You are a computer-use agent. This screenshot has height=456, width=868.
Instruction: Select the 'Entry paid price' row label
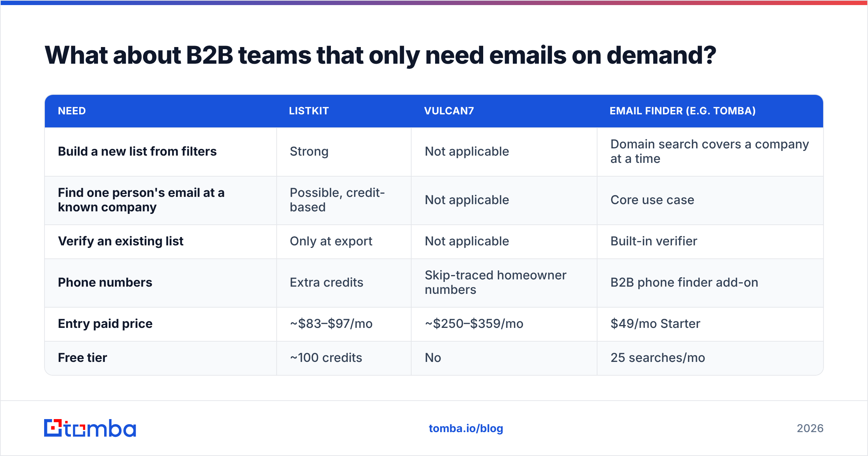tap(105, 324)
